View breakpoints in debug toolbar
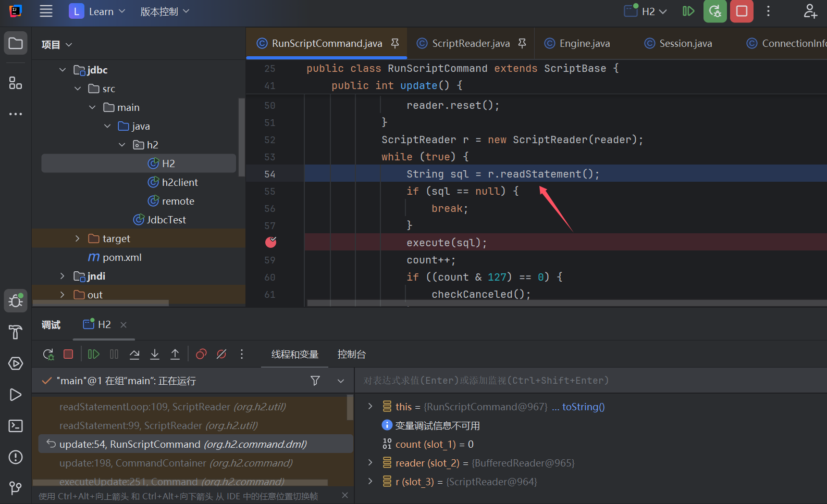Image resolution: width=827 pixels, height=504 pixels. click(x=201, y=354)
